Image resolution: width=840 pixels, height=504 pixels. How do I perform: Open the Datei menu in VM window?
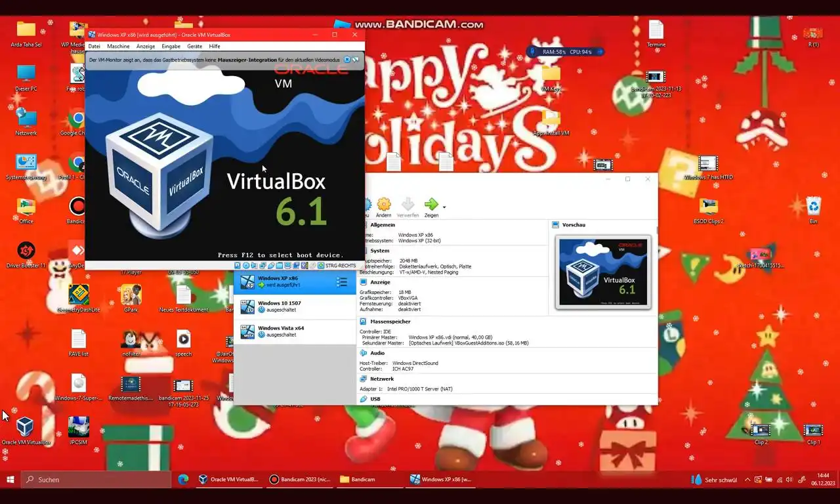point(94,47)
